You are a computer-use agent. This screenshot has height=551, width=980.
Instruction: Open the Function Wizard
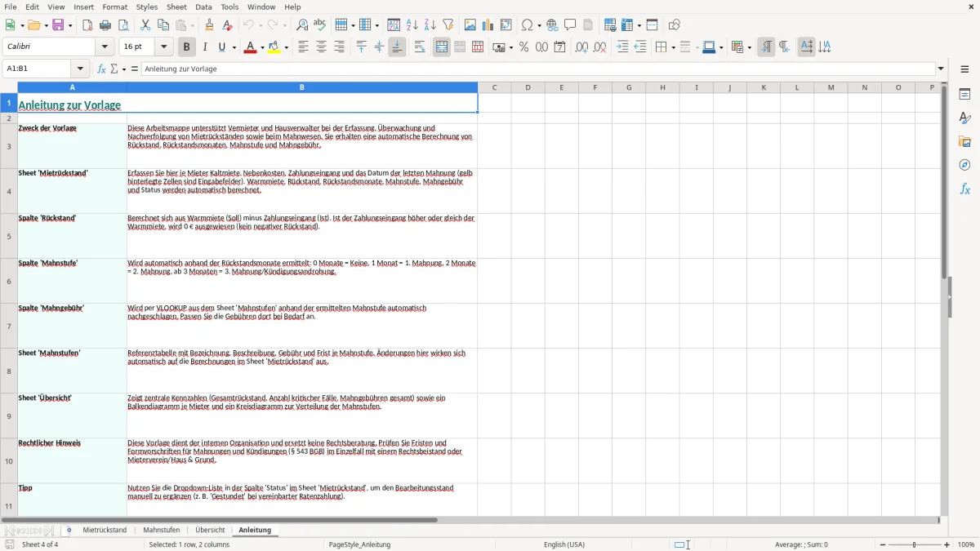tap(102, 69)
